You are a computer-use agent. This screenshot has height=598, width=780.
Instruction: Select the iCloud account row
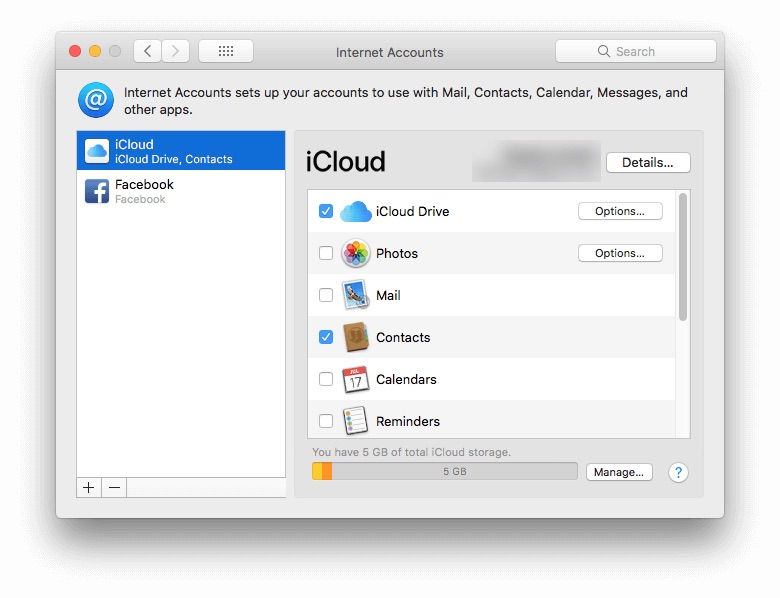181,151
